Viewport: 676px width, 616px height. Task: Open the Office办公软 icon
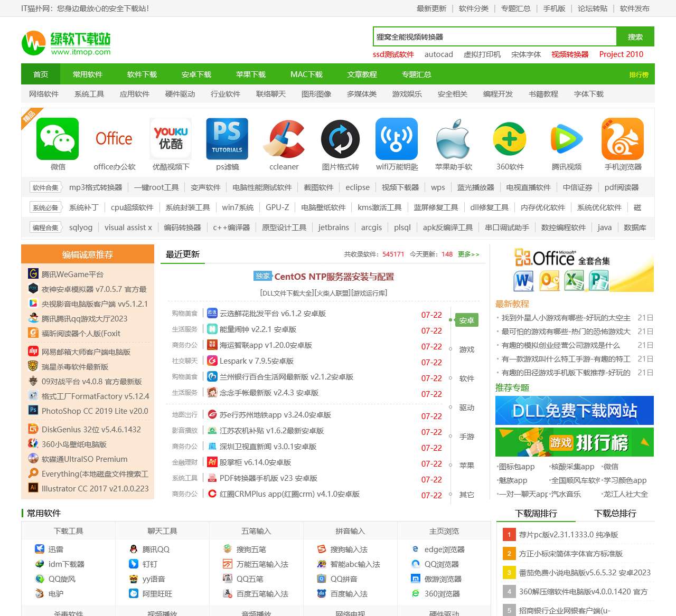(x=114, y=139)
